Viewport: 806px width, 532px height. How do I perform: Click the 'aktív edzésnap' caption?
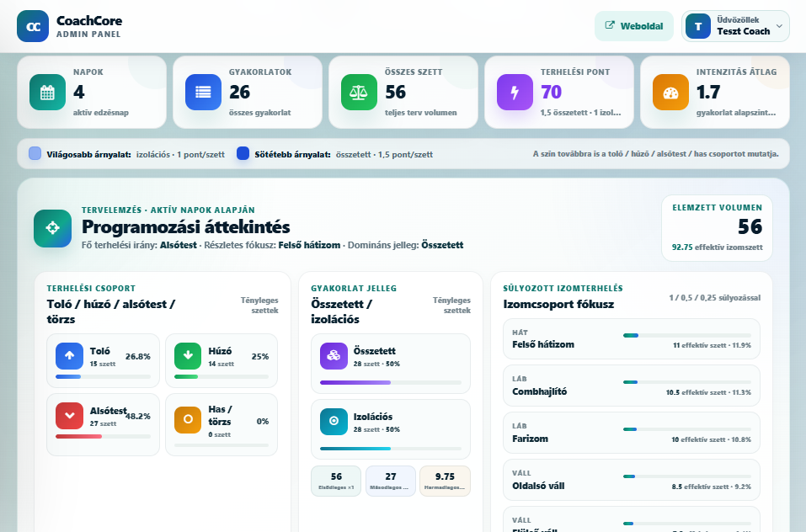coord(101,113)
